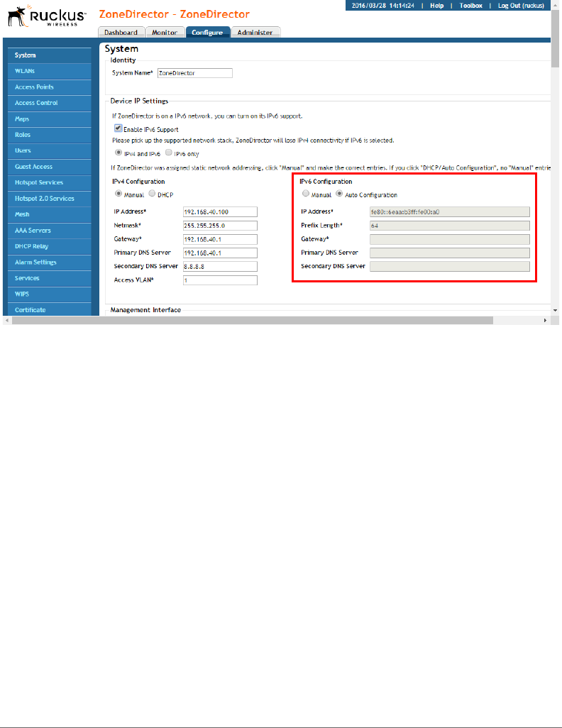Screen dimensions: 562x728
Task: Click the vertical scrollbar thumb
Action: tap(555, 38)
